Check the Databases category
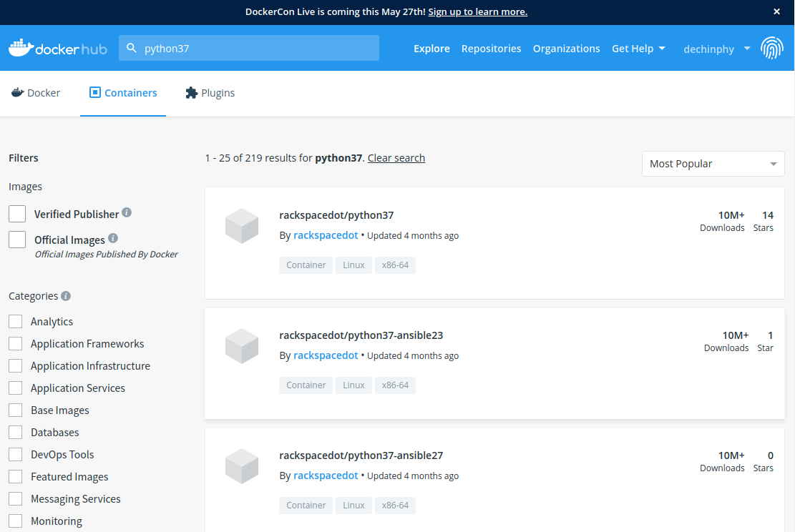Screen dimensions: 795x532 coord(16,432)
